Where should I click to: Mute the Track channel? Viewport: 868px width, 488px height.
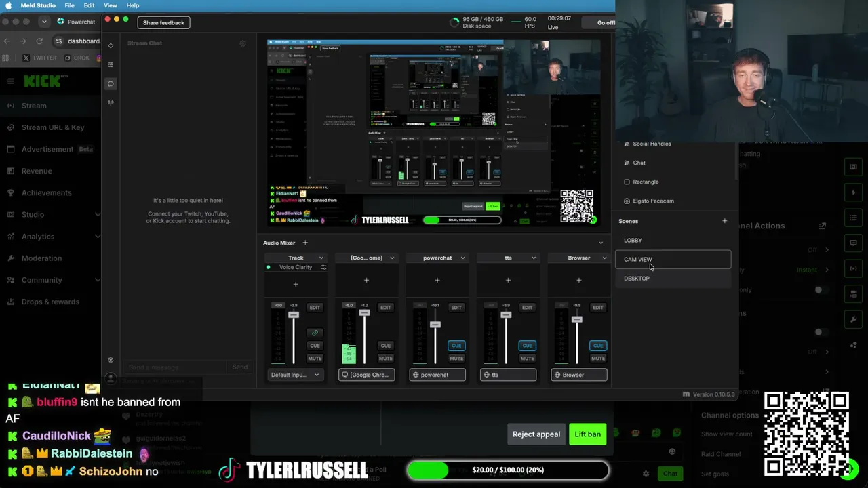click(x=315, y=359)
